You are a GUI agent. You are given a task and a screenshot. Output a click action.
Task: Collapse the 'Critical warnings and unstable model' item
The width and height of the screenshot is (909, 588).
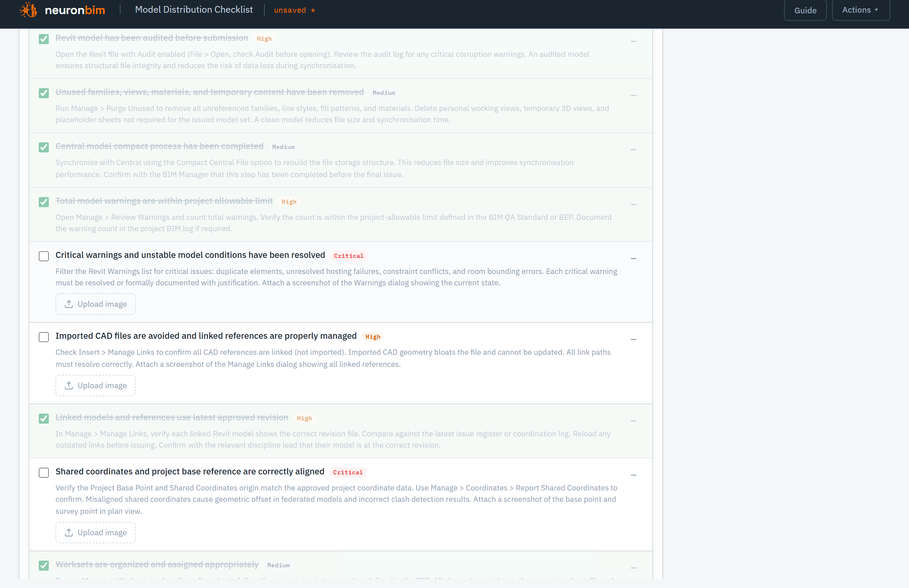click(634, 259)
